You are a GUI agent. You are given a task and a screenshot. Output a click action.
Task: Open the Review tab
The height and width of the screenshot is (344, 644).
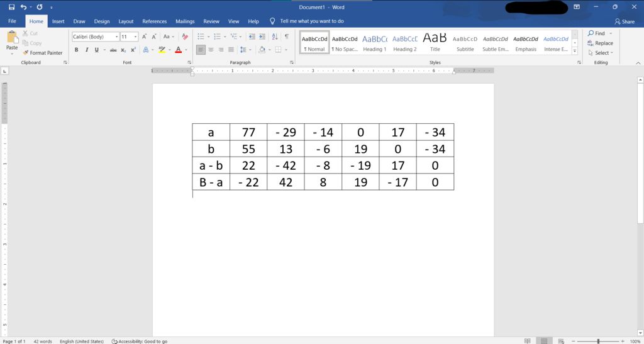(x=211, y=21)
